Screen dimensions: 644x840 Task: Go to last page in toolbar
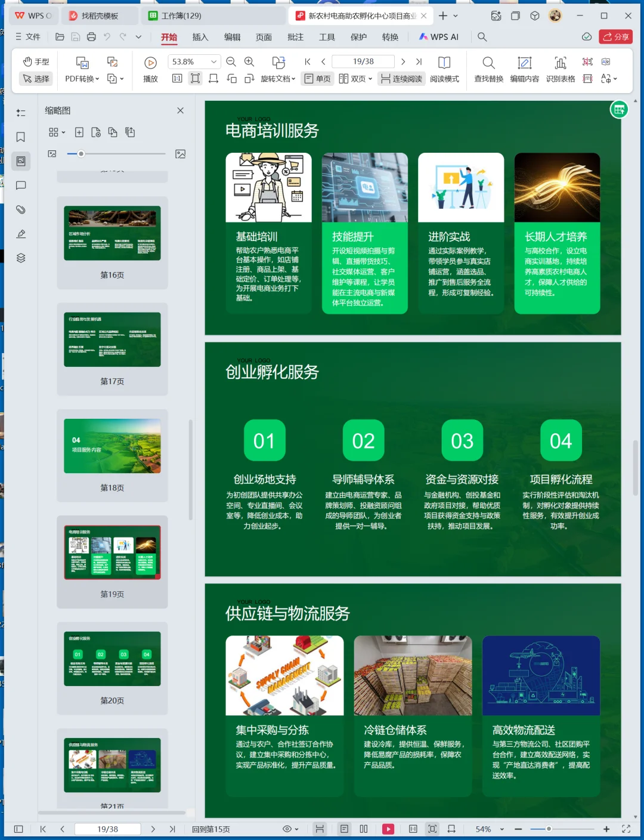(419, 61)
